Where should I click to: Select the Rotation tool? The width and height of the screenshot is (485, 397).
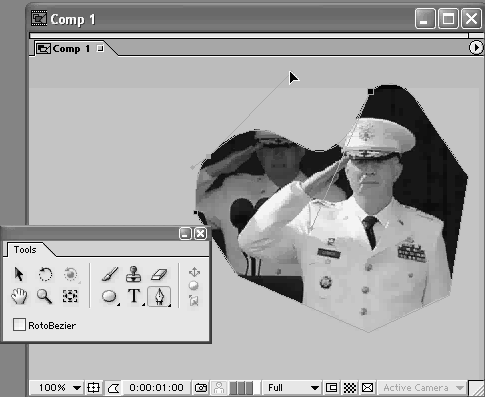(45, 274)
